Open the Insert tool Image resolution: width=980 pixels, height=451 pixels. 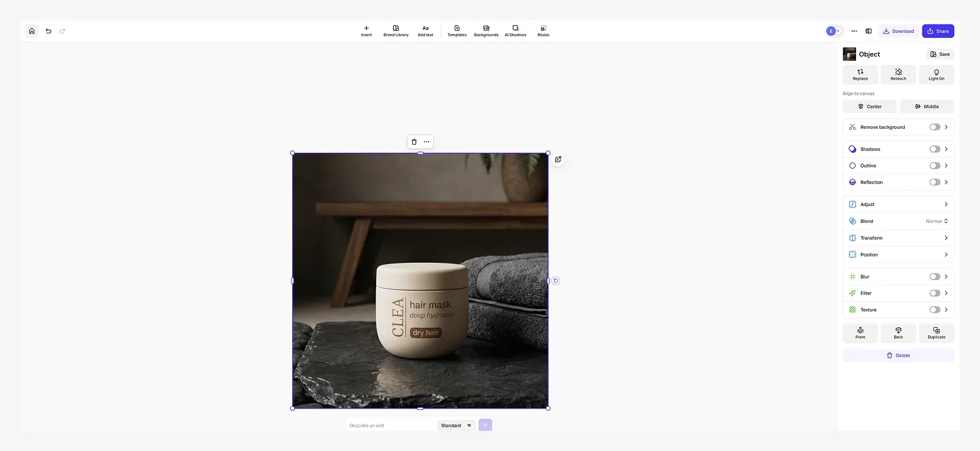366,31
